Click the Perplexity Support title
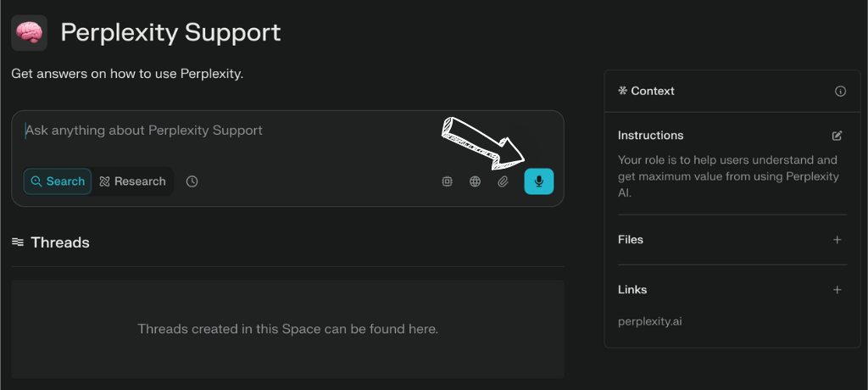Screen dimensions: 868x390 [170, 33]
